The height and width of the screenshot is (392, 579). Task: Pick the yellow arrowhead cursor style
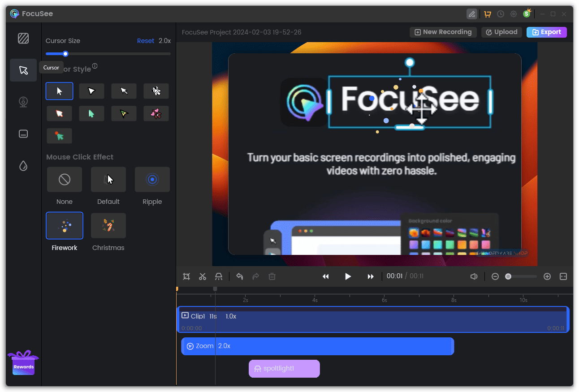pyautogui.click(x=124, y=113)
